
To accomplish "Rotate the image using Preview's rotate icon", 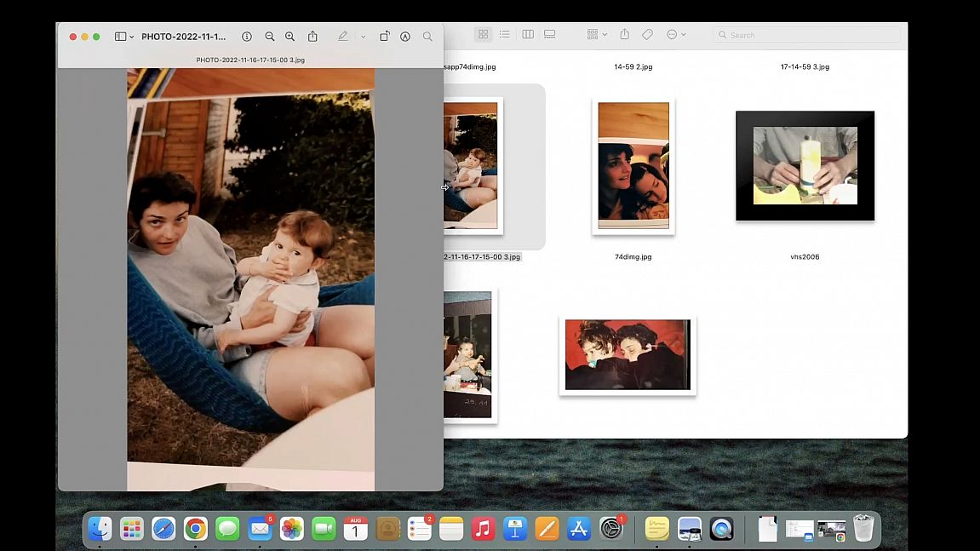I will click(x=384, y=37).
